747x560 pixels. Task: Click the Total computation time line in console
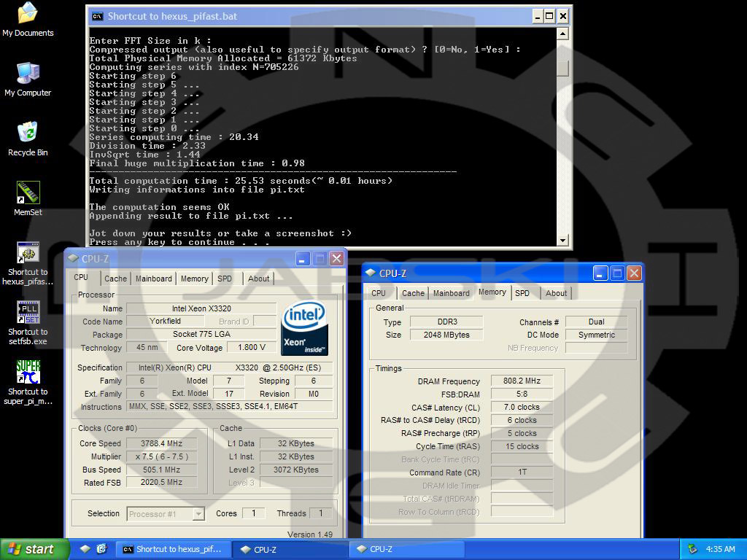pos(241,181)
